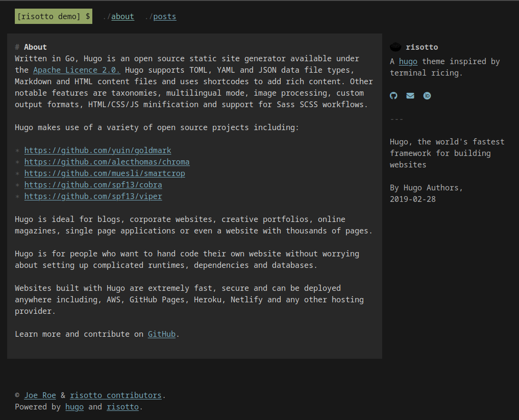Open the hugo link in sidebar description

coord(408,61)
